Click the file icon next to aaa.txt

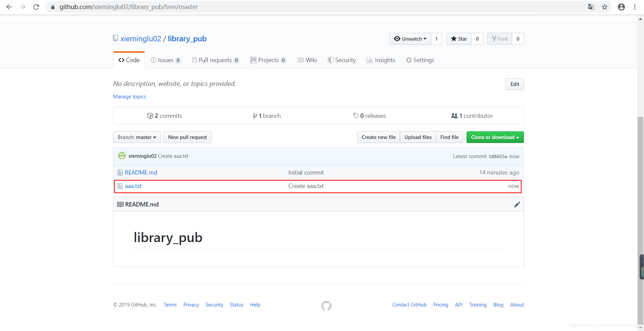coord(120,186)
